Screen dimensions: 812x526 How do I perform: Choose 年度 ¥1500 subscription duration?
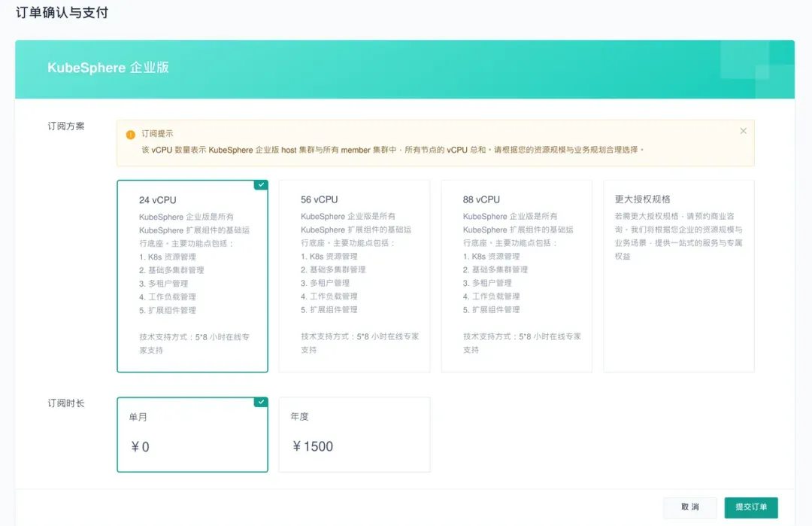tap(354, 435)
